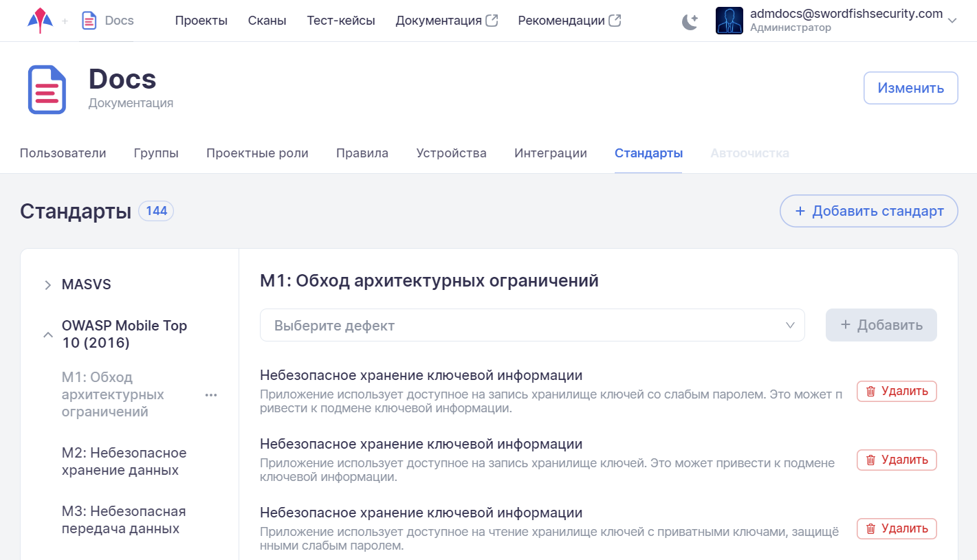Open three-dots menu next to M1 item
The width and height of the screenshot is (977, 560).
[211, 395]
